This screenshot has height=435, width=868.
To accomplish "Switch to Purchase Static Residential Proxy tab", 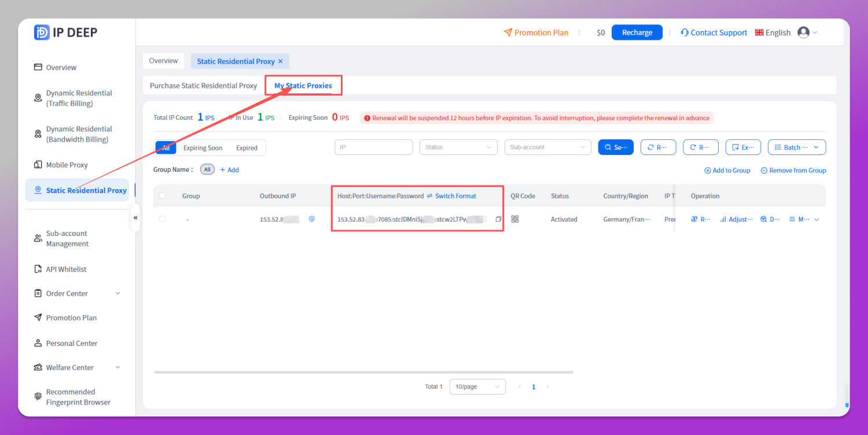I will 203,86.
